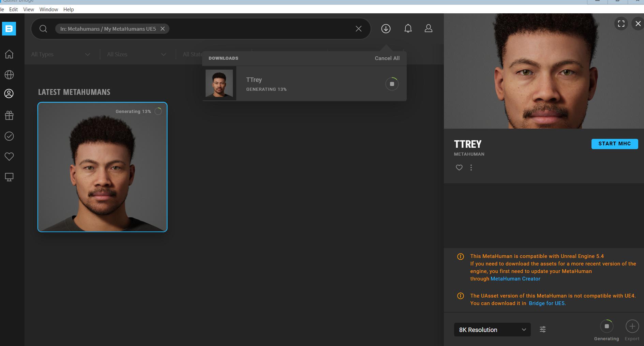The image size is (644, 346).
Task: Click the TTrey name in Downloads list
Action: 254,80
